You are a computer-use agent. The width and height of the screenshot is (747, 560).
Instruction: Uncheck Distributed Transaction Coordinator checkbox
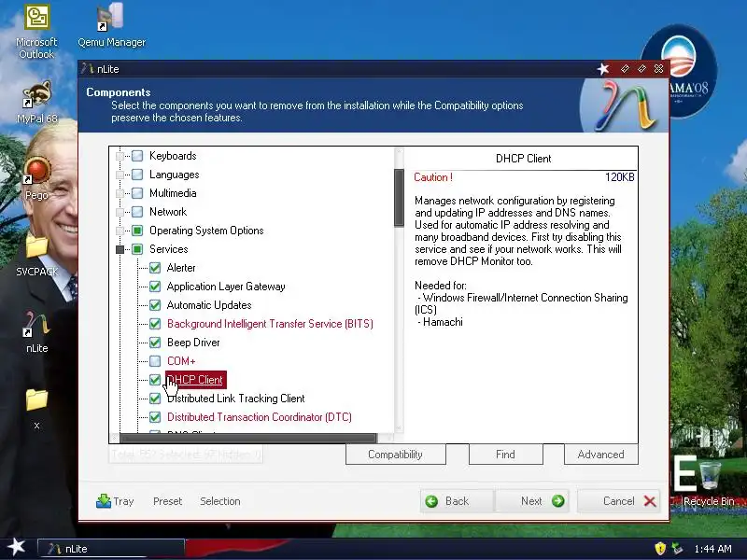pos(155,417)
